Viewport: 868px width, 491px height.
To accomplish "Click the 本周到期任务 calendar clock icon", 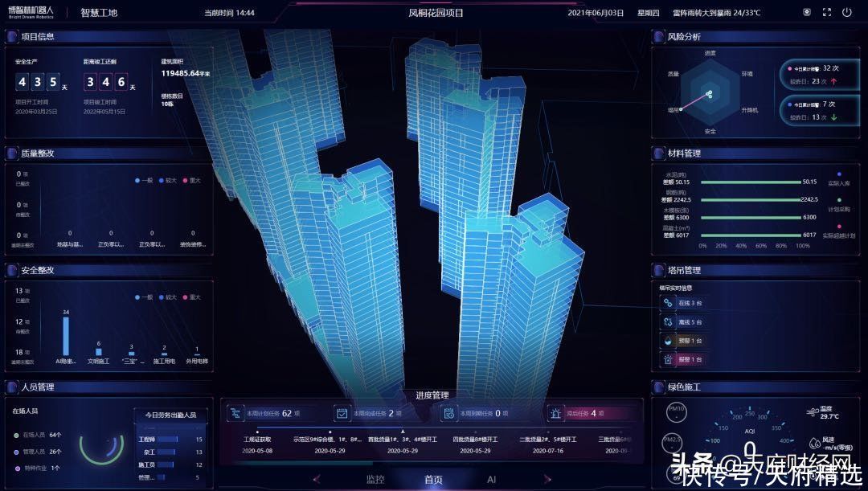I will coord(448,413).
